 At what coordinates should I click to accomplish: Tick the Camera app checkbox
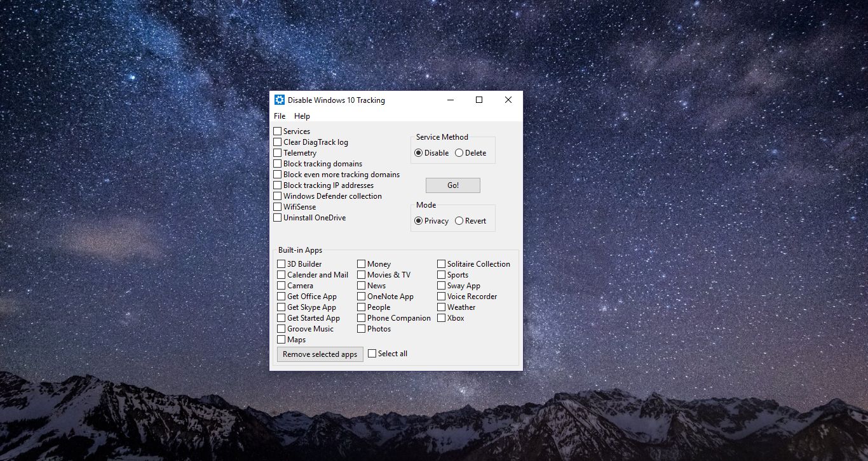281,286
